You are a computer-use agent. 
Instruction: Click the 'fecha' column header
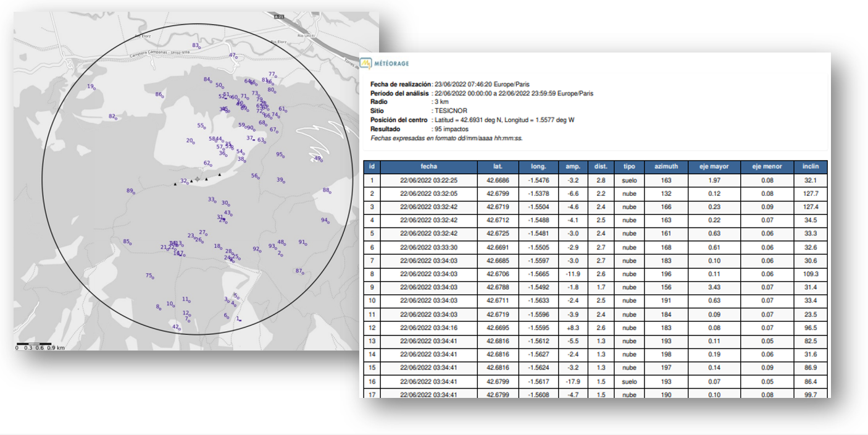[x=428, y=166]
